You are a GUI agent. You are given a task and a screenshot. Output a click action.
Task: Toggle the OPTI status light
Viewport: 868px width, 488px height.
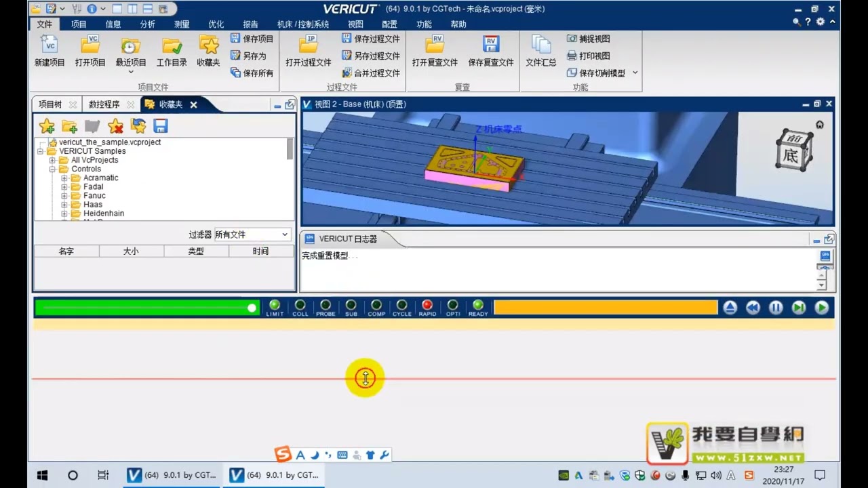pyautogui.click(x=453, y=306)
